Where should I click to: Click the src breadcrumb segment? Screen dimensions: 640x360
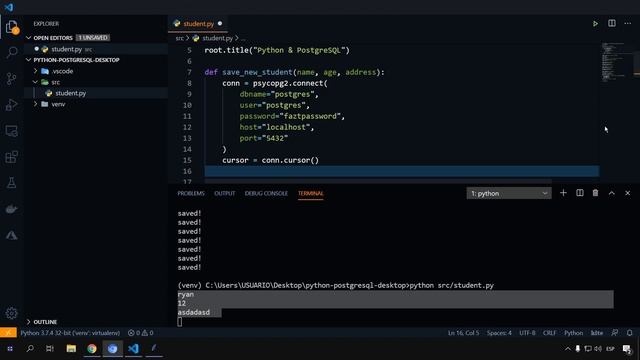pos(180,38)
